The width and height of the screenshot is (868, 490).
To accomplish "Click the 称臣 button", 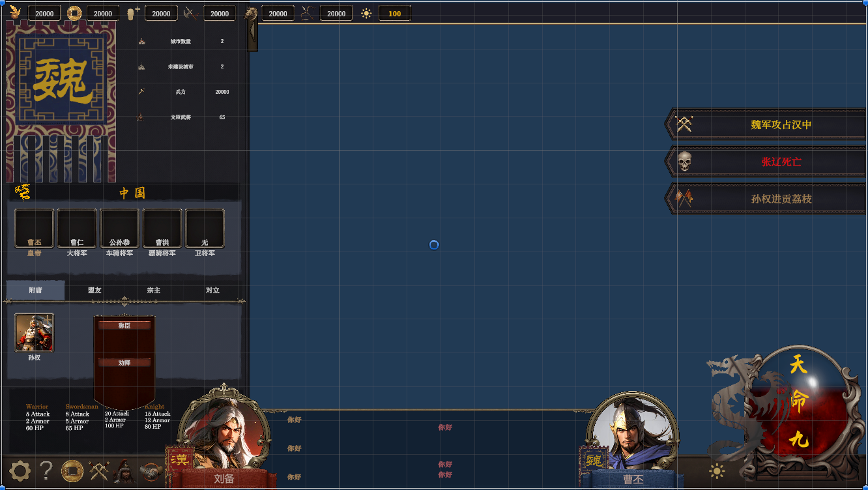I will pyautogui.click(x=124, y=325).
